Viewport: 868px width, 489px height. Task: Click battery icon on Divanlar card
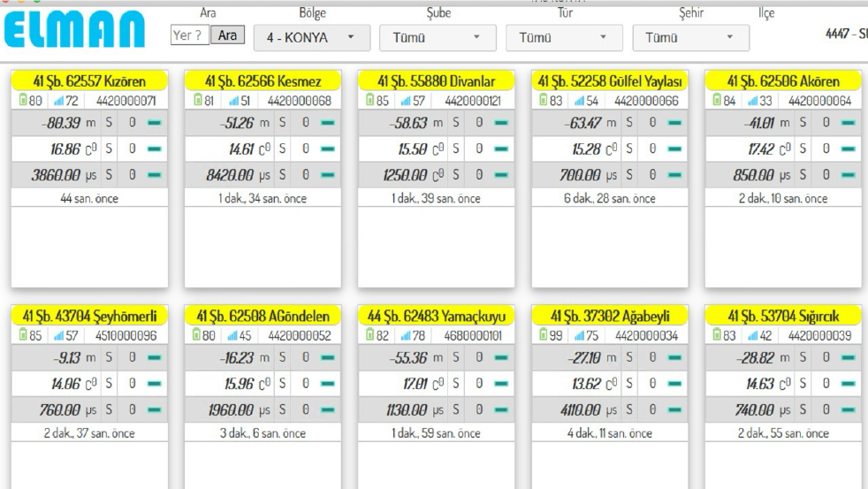point(369,100)
